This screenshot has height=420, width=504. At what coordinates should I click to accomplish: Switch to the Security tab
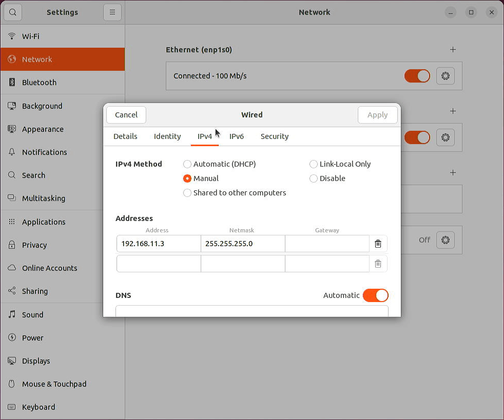coord(275,136)
